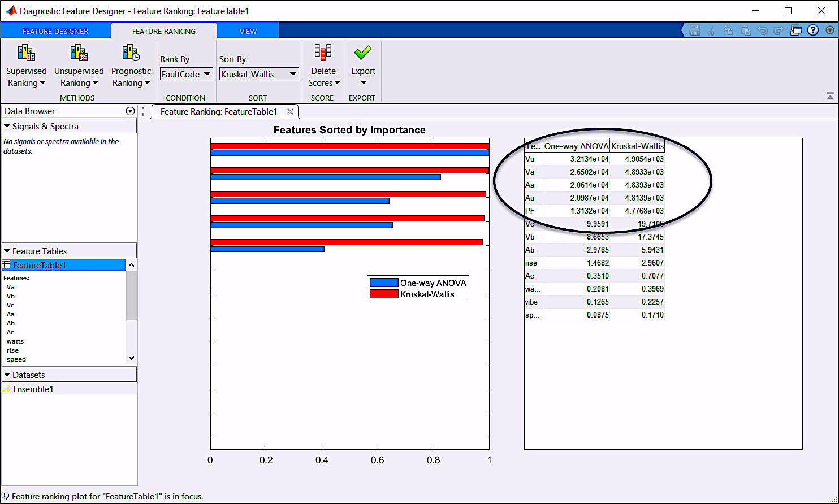Viewport: 839px width, 504px height.
Task: Click red Kruskal-Wallis legend swatch
Action: pyautogui.click(x=384, y=294)
